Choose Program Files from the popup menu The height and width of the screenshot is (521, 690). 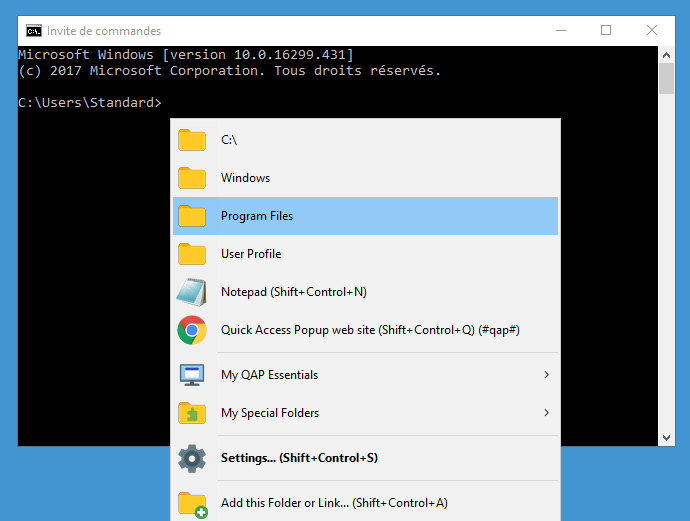click(x=365, y=216)
